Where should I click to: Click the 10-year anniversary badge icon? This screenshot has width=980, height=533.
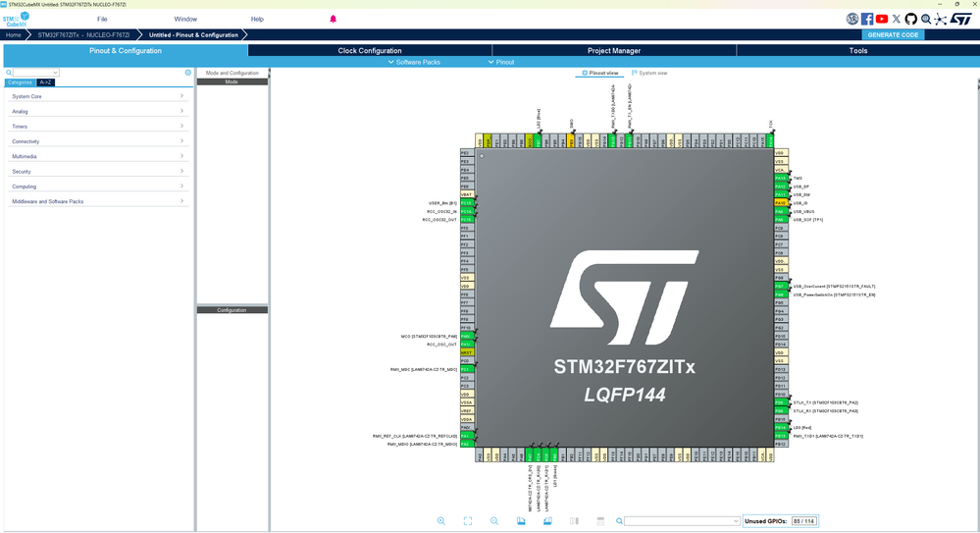[x=851, y=20]
